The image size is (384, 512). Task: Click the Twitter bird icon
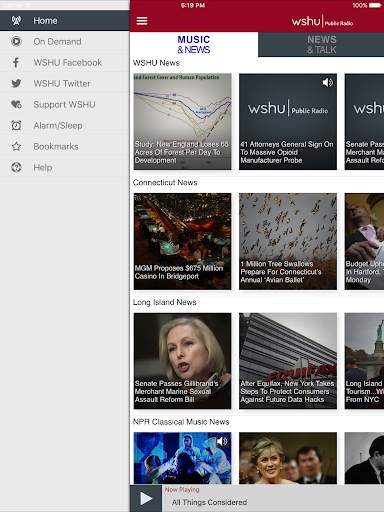tap(16, 83)
